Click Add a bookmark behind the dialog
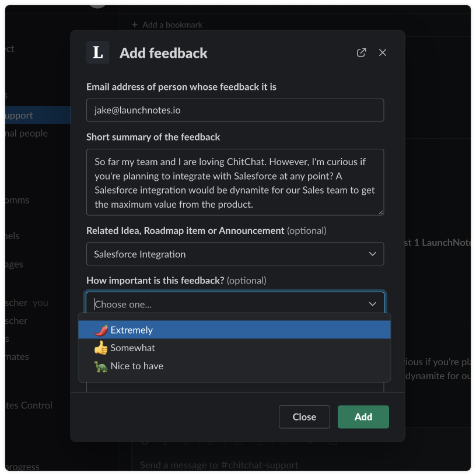Image resolution: width=476 pixels, height=476 pixels. tap(167, 25)
